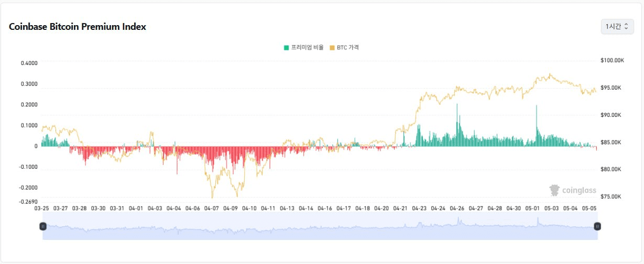644x264 pixels.
Task: Click the green premium spike near 05-01
Action: pos(537,126)
